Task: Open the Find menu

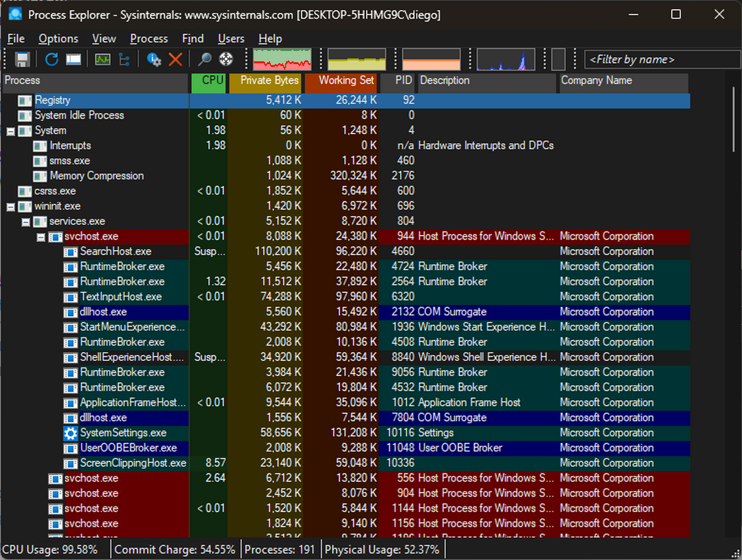Action: coord(192,38)
